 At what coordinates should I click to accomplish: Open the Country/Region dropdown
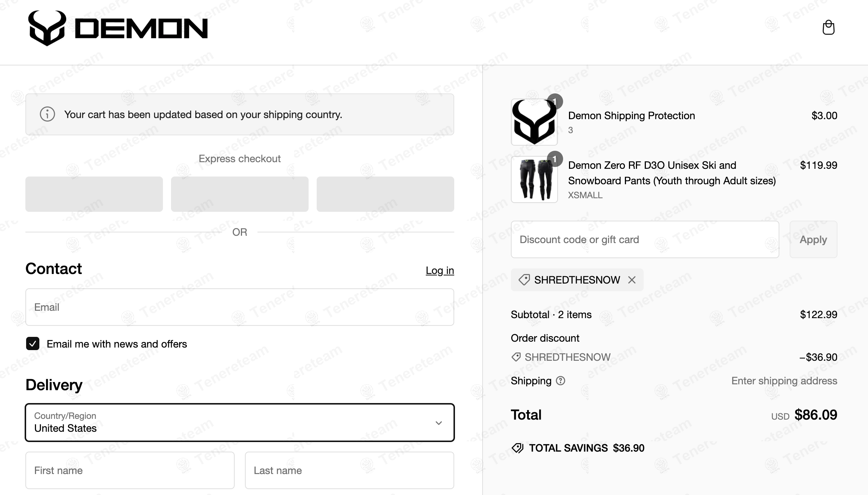click(x=239, y=423)
